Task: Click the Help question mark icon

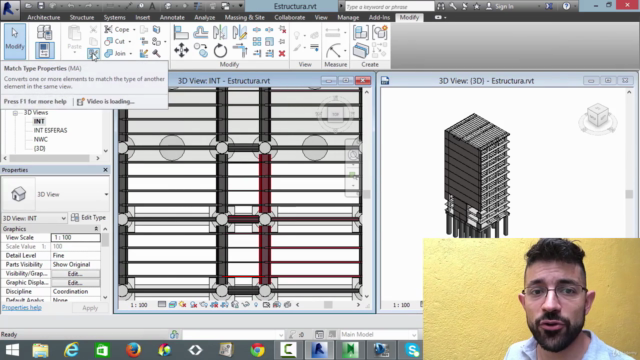Action: (566, 6)
